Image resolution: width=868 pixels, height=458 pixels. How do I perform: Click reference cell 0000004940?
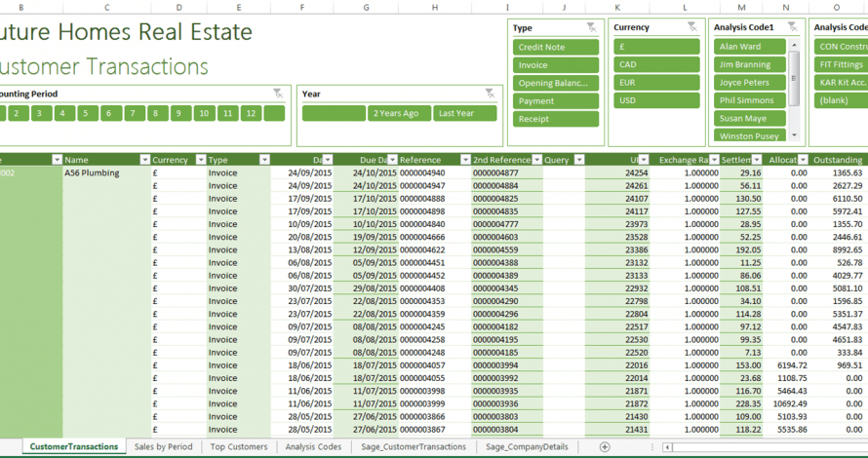pyautogui.click(x=435, y=172)
